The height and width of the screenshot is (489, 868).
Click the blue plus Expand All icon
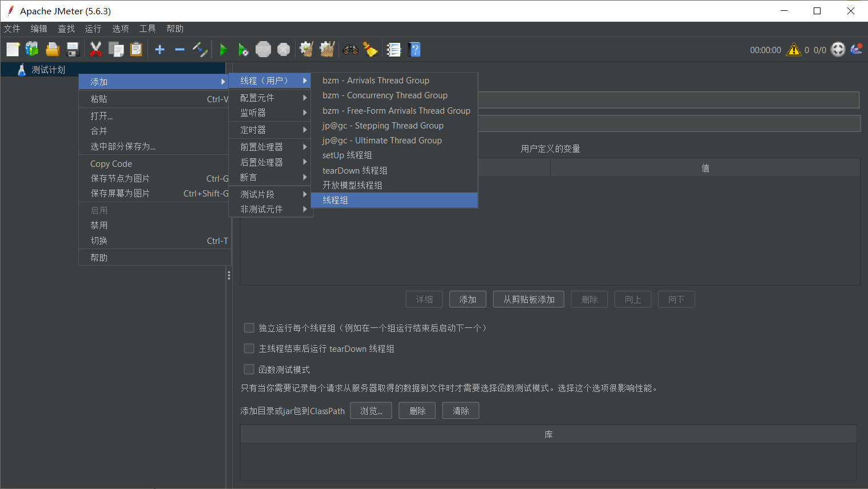[160, 50]
